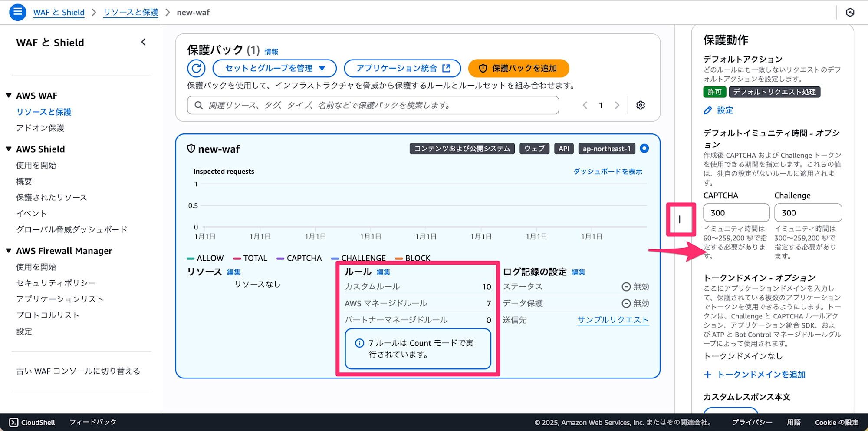Collapse the AWS Firewall Manager section
Viewport: 868px width, 431px height.
(x=8, y=251)
